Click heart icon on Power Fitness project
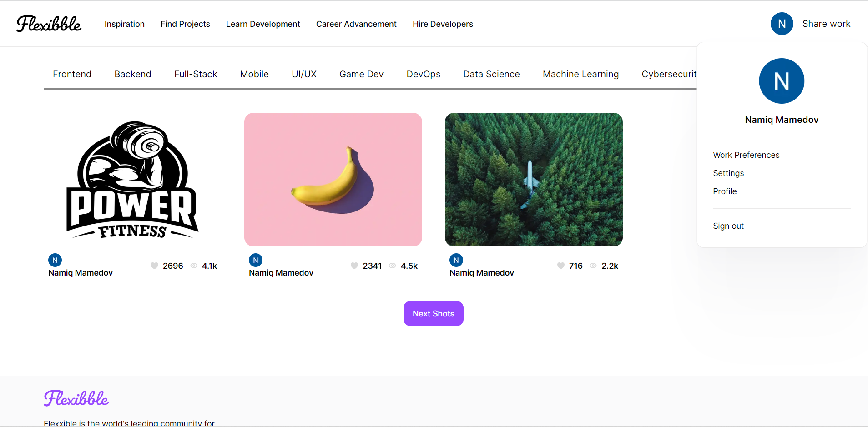Image resolution: width=868 pixels, height=427 pixels. point(155,266)
